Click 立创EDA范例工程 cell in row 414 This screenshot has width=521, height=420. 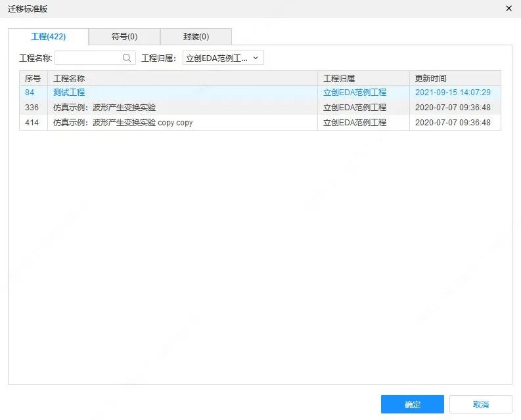355,123
